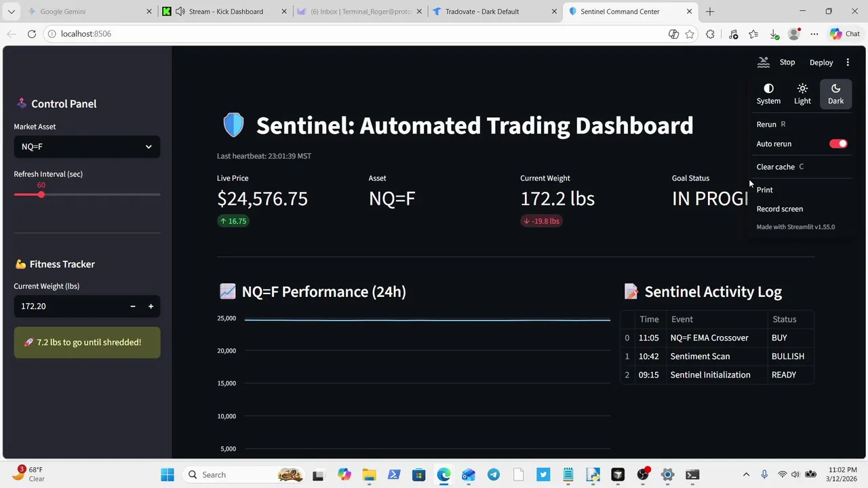This screenshot has width=868, height=488.
Task: Decrease Current Weight with minus button
Action: click(x=133, y=306)
